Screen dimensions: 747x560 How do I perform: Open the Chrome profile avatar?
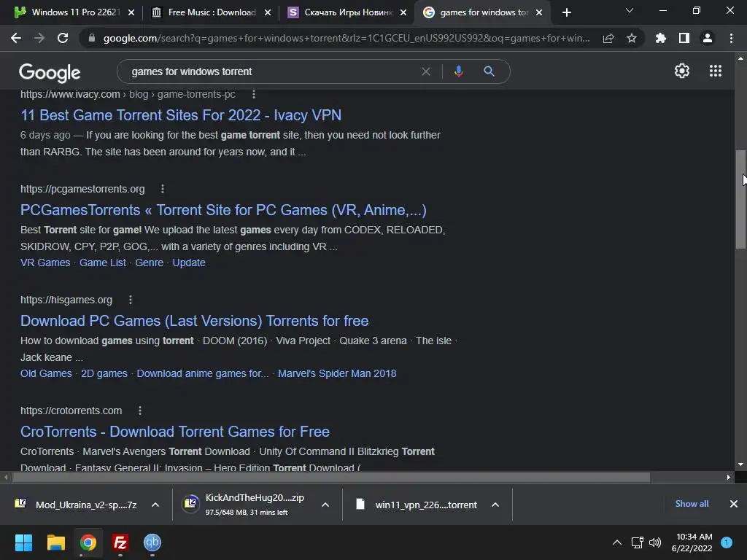(708, 38)
